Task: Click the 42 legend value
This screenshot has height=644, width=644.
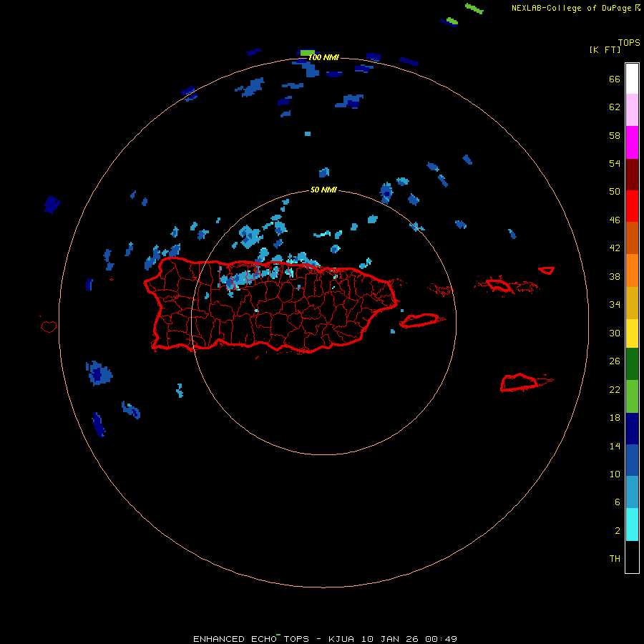Action: [x=615, y=248]
